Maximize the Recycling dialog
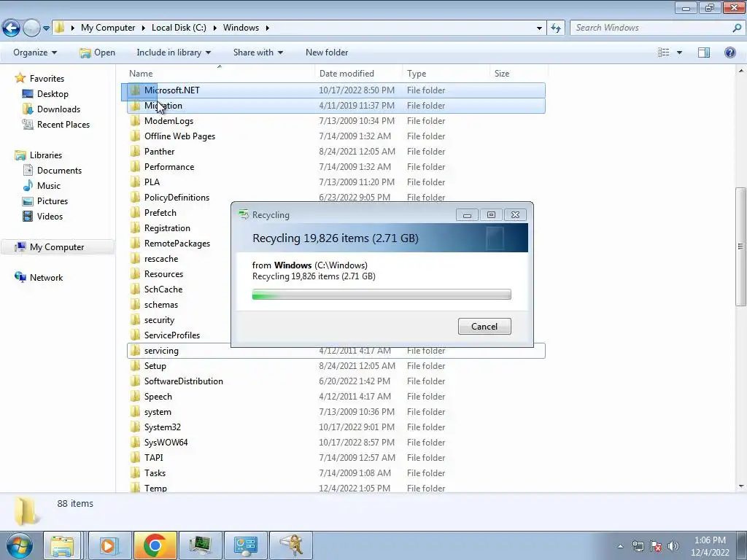Image resolution: width=747 pixels, height=560 pixels. click(x=491, y=215)
